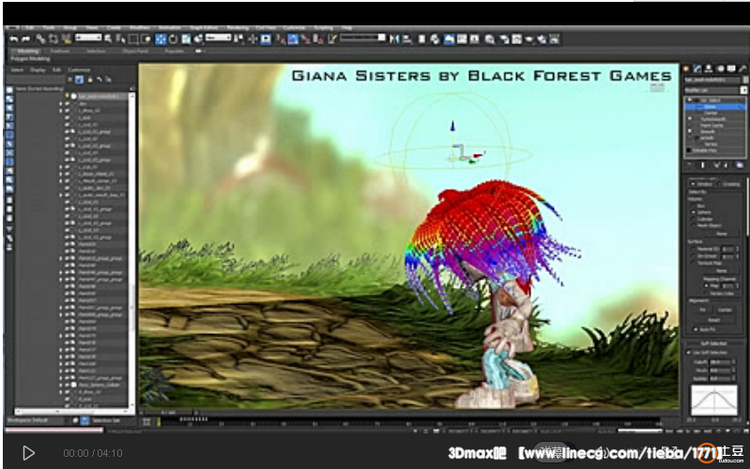The width and height of the screenshot is (750, 469).
Task: Open the selection filter dropdown in toolbar
Action: 88,37
